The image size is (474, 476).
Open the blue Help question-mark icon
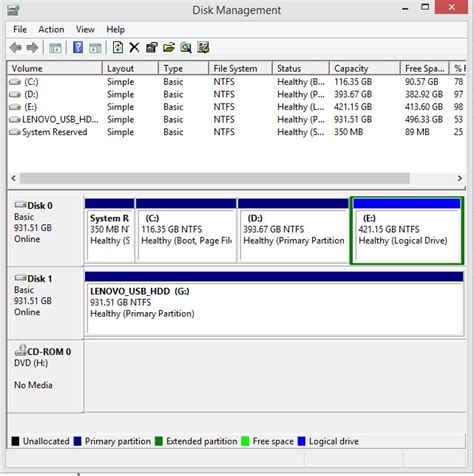78,47
